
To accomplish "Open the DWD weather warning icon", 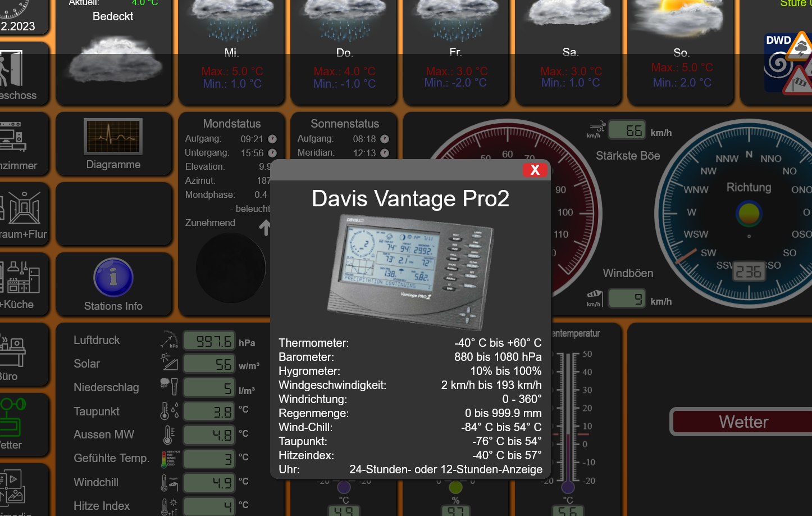I will tap(788, 62).
